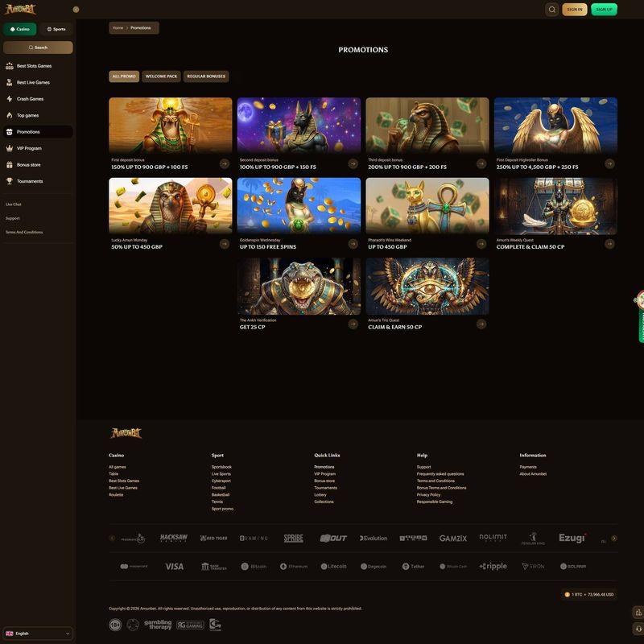Open footer Frequently asked questions link
Viewport: 644px width, 644px height.
click(440, 474)
